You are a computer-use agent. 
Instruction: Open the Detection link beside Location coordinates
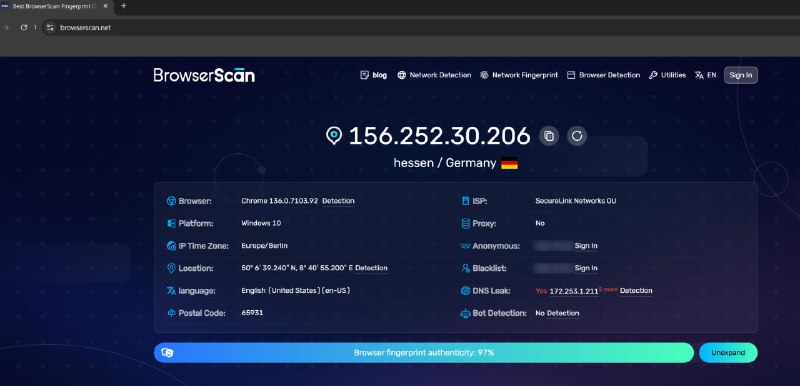[x=371, y=268]
